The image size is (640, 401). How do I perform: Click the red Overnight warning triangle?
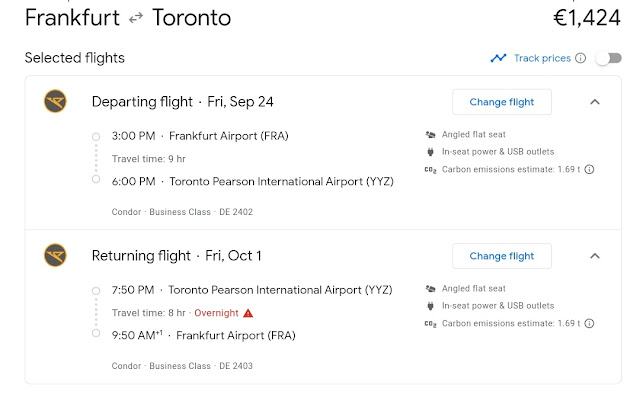(248, 313)
